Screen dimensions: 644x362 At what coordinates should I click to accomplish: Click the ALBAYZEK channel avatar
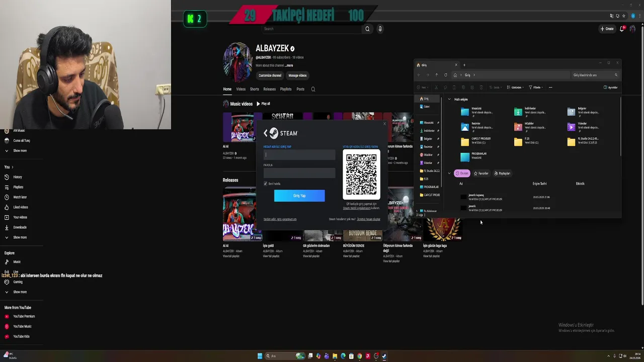pyautogui.click(x=237, y=62)
